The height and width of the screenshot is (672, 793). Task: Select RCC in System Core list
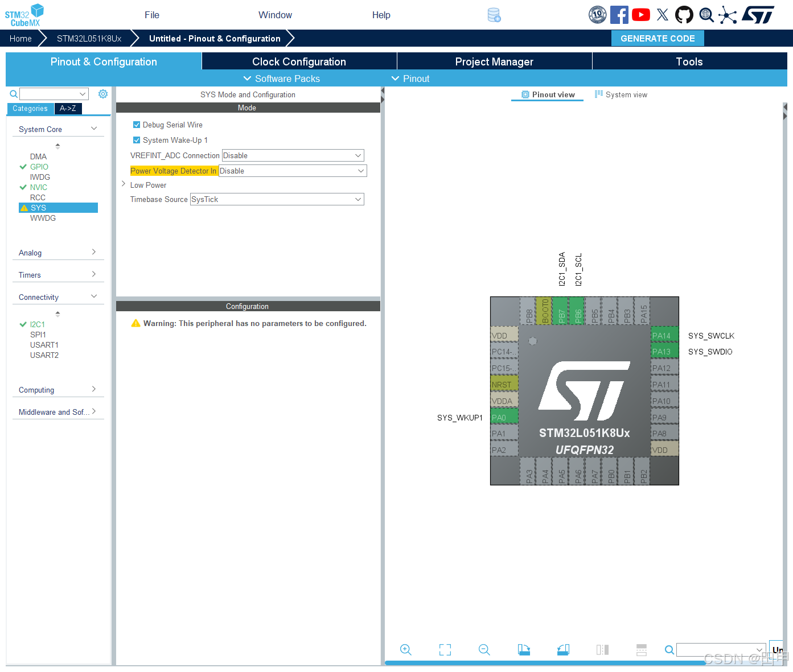(38, 197)
